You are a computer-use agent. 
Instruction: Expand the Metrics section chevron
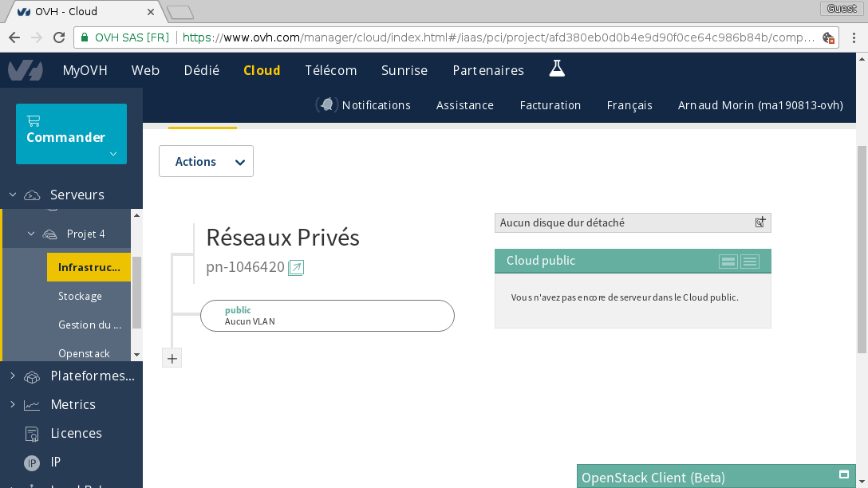click(13, 404)
